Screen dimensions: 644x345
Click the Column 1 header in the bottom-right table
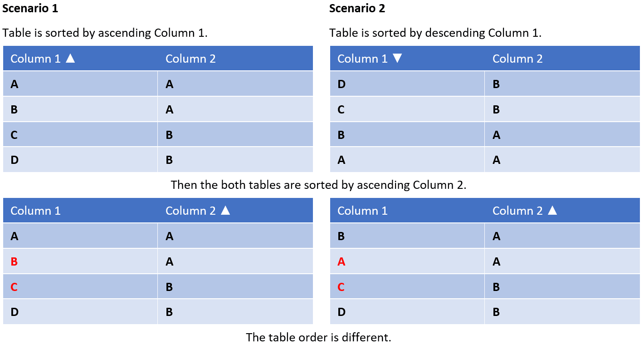point(407,210)
